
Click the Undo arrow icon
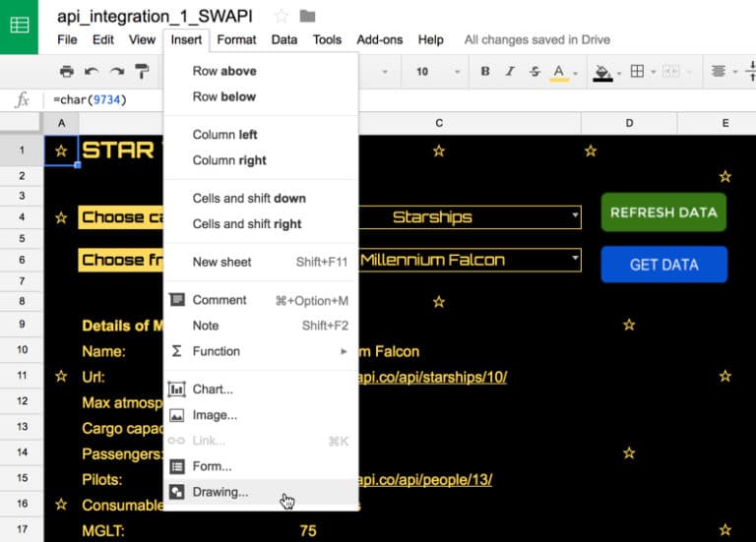click(92, 71)
